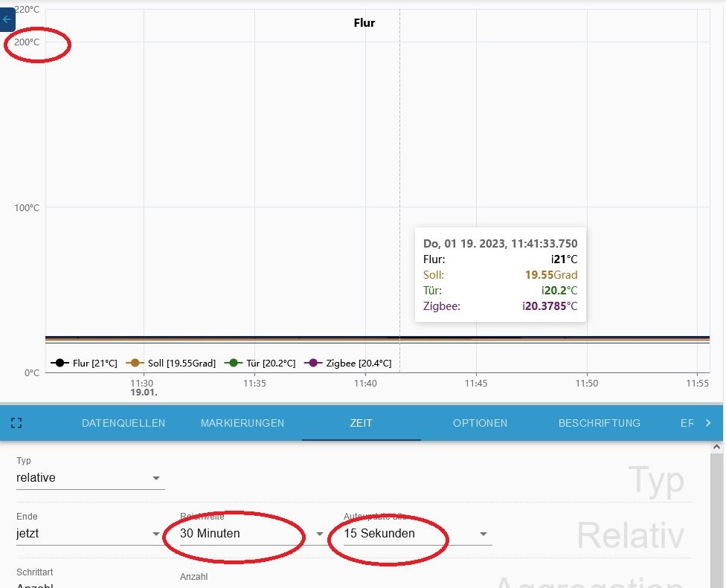Click the 0°C y-axis label
Screen dimensions: 726x588
click(x=32, y=373)
